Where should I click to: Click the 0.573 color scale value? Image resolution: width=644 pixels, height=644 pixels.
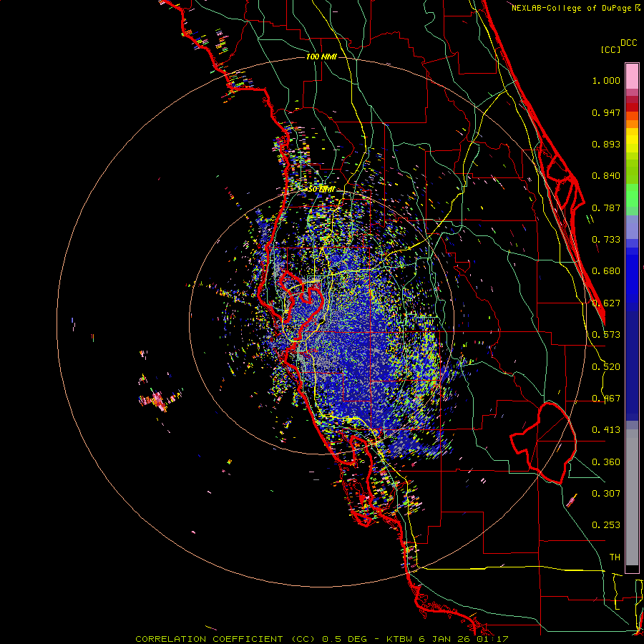tap(606, 335)
